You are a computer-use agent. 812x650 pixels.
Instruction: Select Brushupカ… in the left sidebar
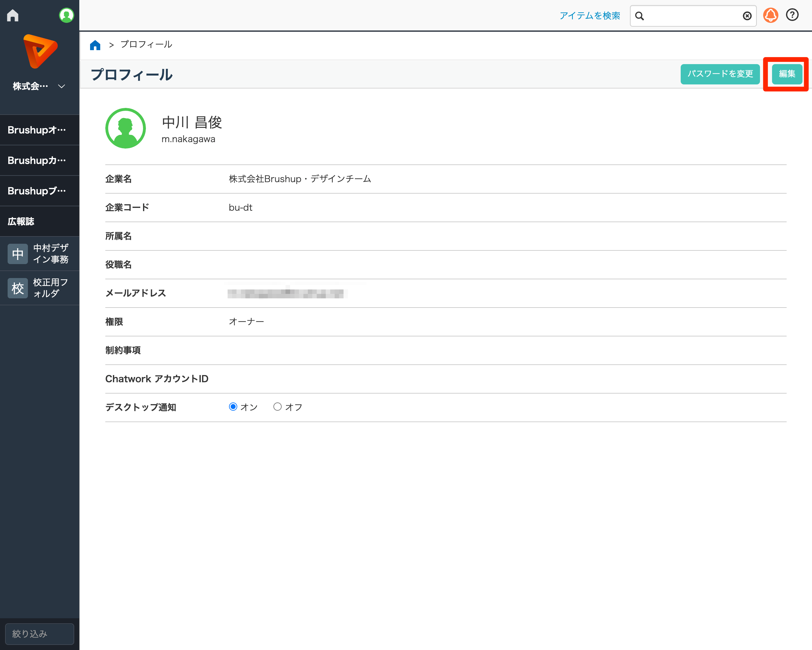click(36, 160)
